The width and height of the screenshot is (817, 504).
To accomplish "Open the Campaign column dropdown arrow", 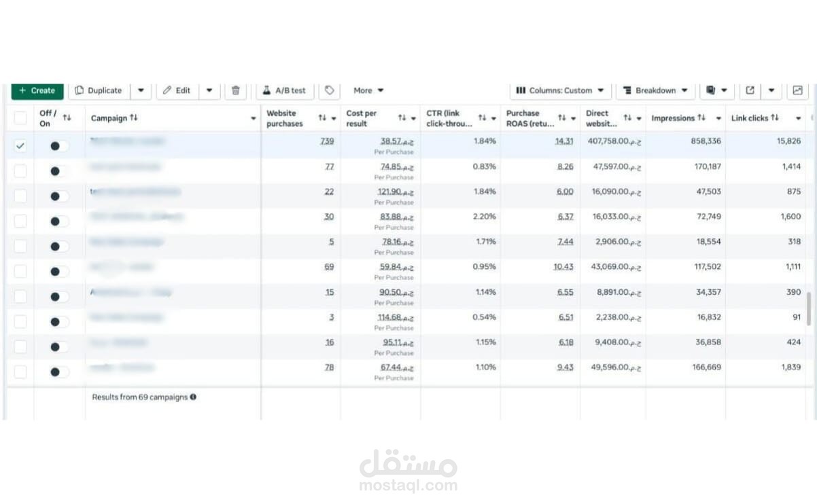I will [254, 118].
